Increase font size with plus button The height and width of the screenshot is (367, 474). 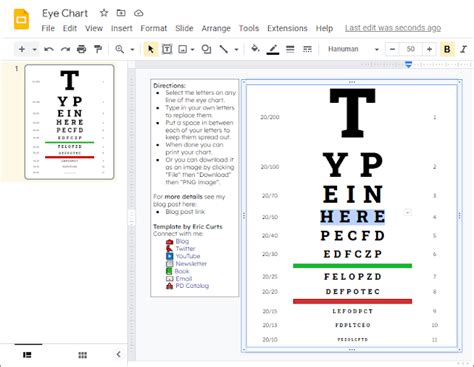coord(429,49)
